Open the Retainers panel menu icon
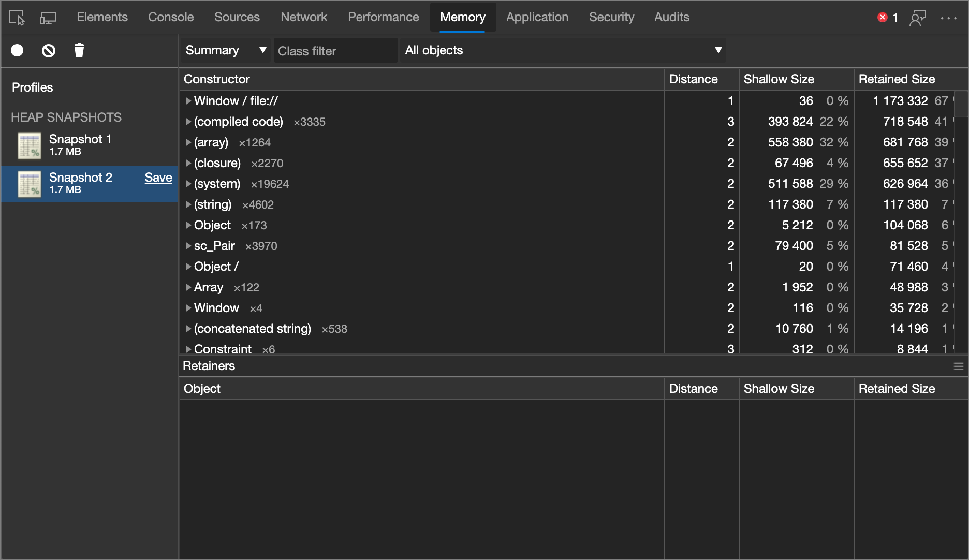 (x=958, y=366)
